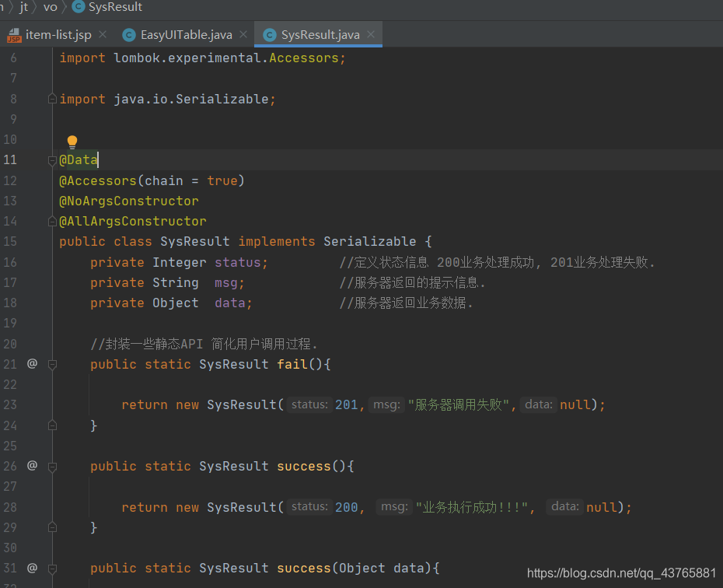Click the 'data' field name on line 18
Image resolution: width=723 pixels, height=588 pixels.
[229, 303]
